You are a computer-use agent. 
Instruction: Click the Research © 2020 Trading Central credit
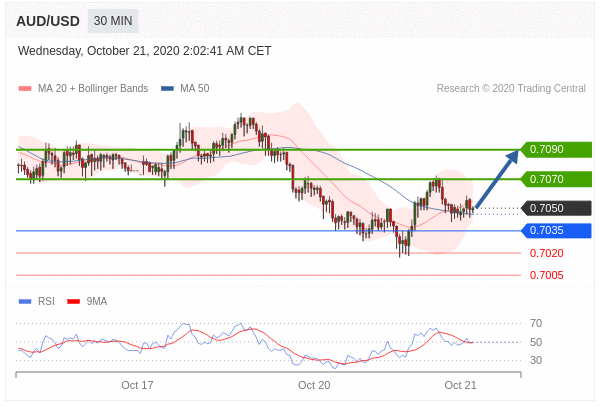[x=511, y=88]
